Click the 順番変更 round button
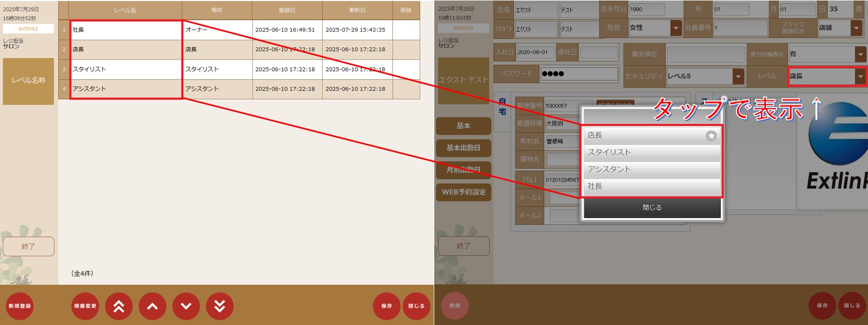Screen dimensions: 868x325 (x=85, y=306)
